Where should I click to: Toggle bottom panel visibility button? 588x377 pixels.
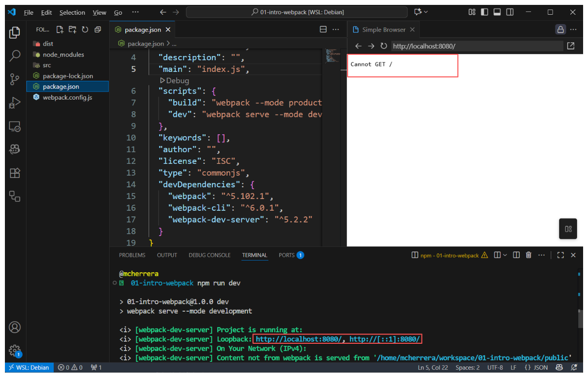click(497, 12)
